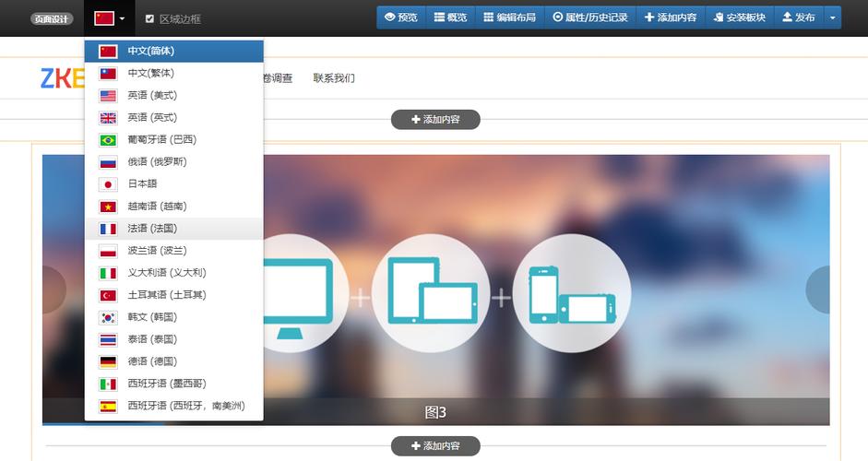Click the 预览 preview button

(x=401, y=18)
